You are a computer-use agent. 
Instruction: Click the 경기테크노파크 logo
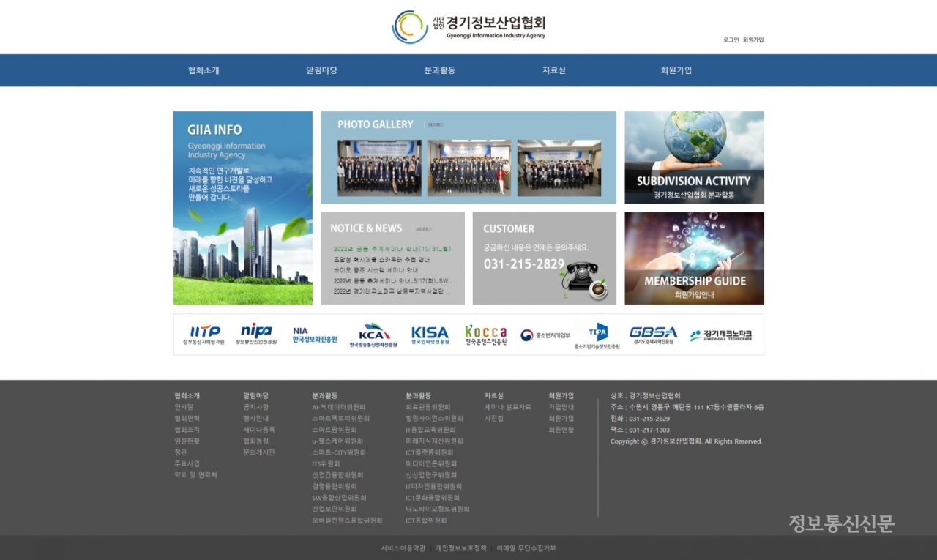click(x=720, y=335)
